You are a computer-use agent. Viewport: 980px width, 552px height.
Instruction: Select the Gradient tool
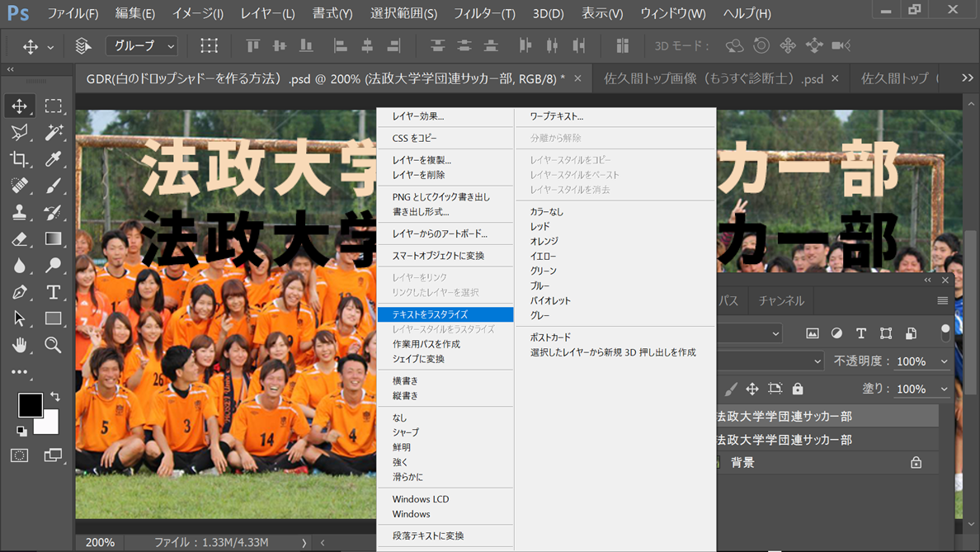click(x=53, y=238)
